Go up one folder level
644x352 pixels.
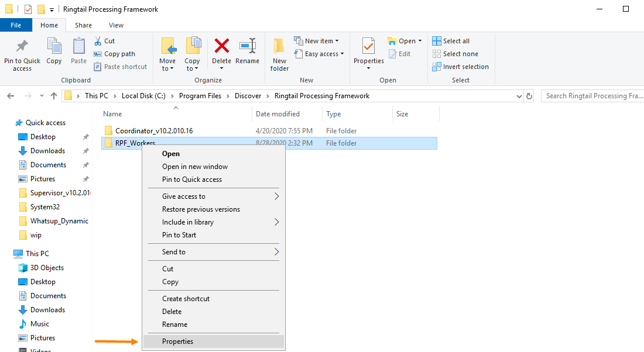(54, 96)
